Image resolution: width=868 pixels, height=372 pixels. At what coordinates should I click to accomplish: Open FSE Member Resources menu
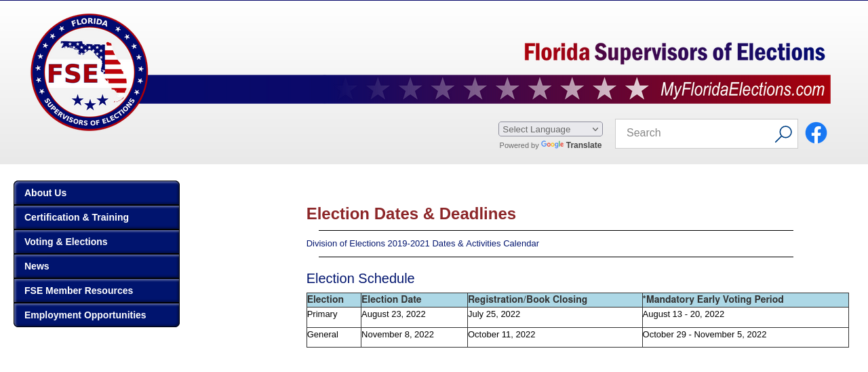click(x=96, y=291)
